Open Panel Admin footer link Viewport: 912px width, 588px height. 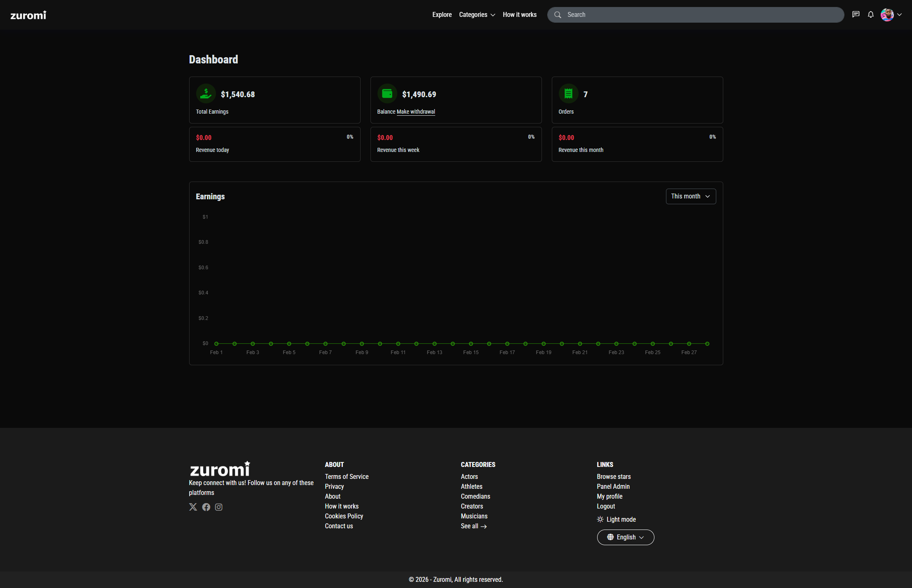coord(613,486)
